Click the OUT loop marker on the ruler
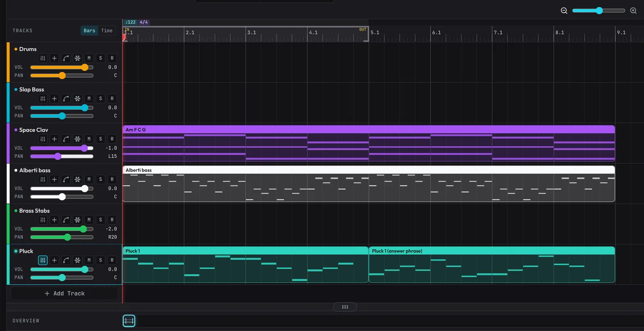This screenshot has height=331, width=644. click(363, 30)
